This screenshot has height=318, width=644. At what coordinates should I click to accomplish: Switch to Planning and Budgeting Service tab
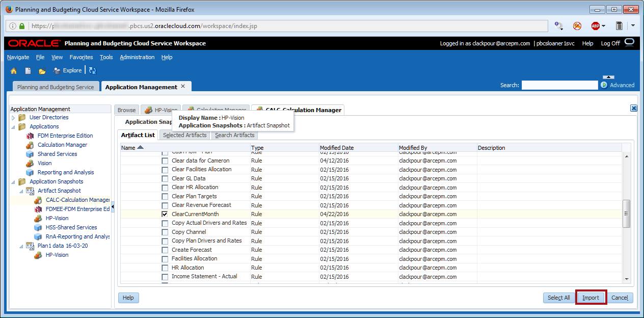56,87
